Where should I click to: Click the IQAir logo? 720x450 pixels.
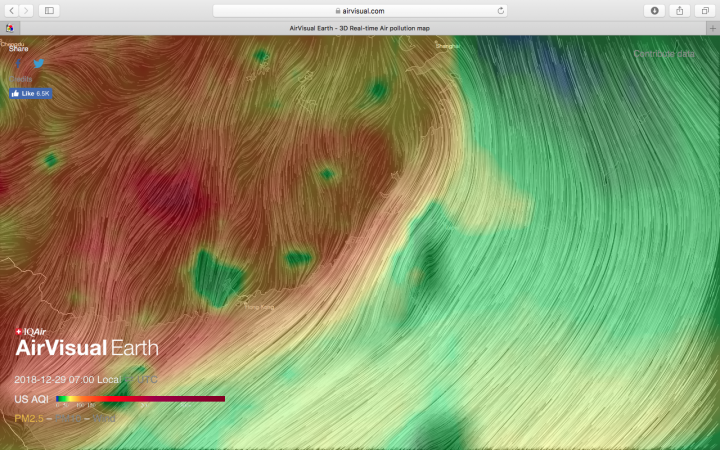pos(31,332)
